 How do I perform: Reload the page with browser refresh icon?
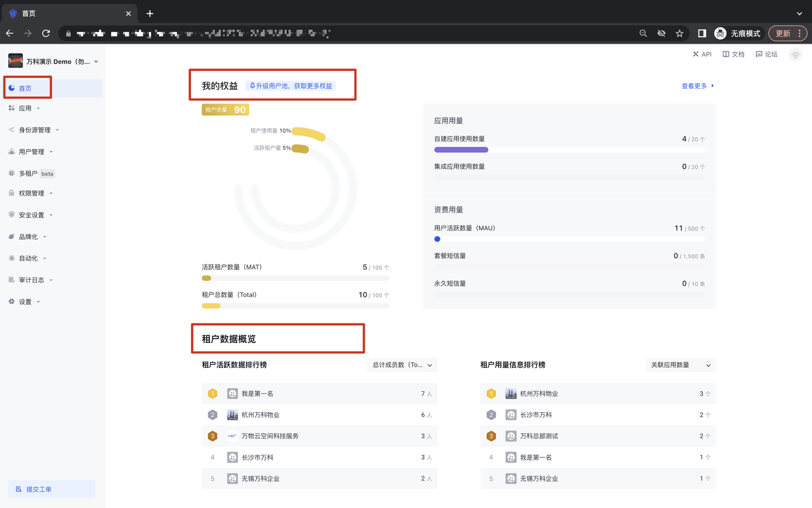click(x=46, y=34)
